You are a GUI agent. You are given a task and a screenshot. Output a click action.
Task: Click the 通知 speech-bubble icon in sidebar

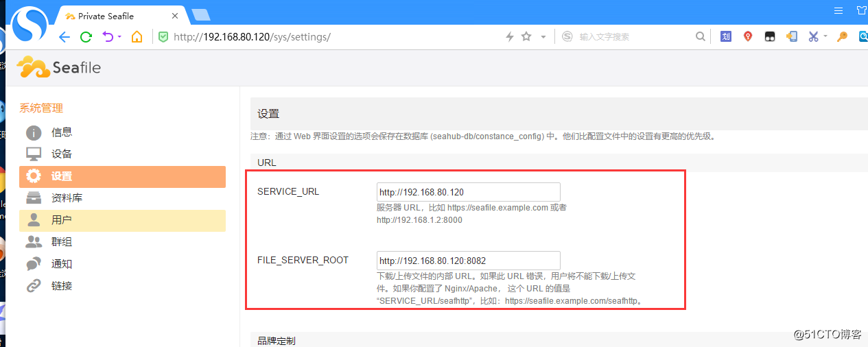pos(34,264)
